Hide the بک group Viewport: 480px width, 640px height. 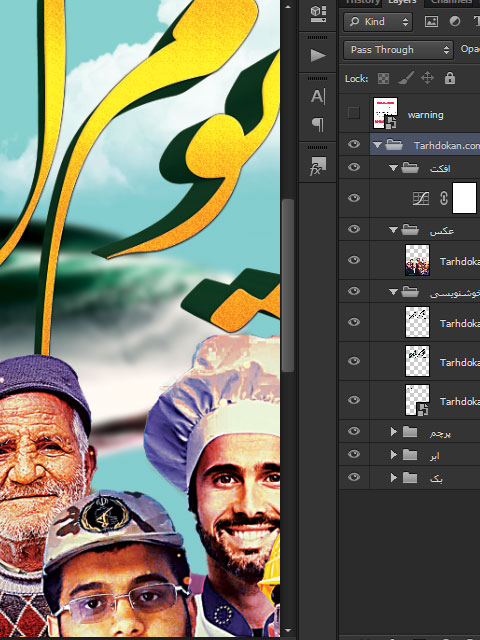pyautogui.click(x=354, y=476)
